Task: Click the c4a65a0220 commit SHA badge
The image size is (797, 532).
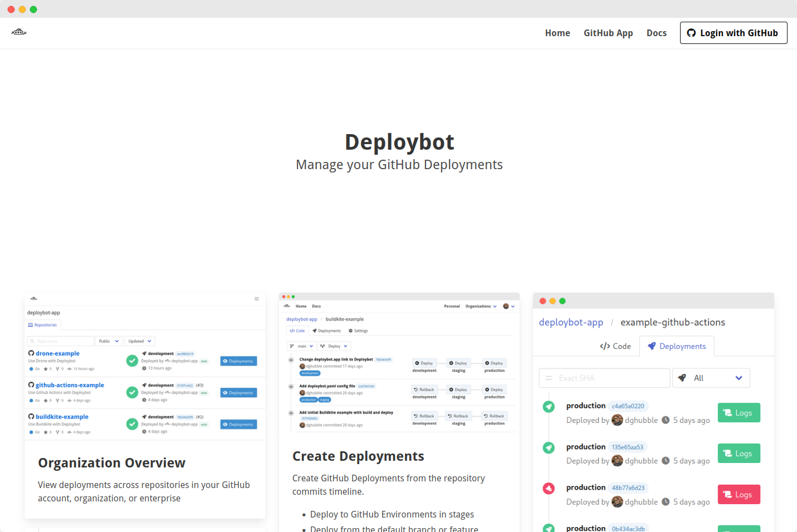Action: 628,406
